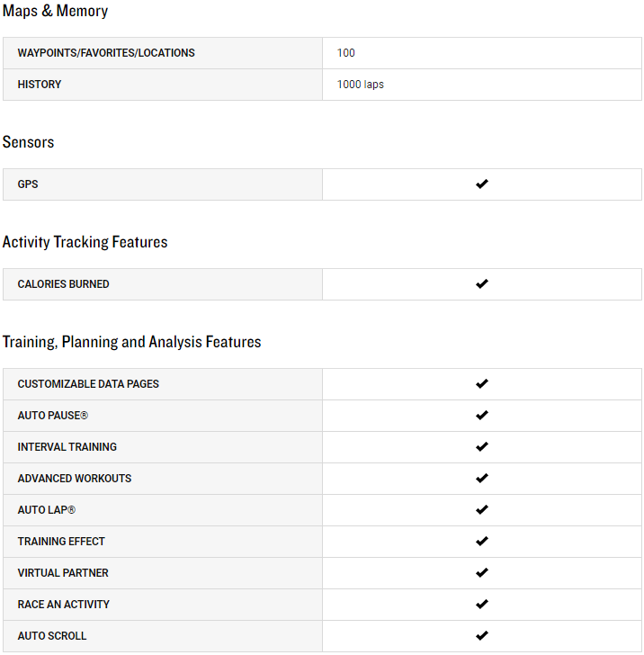Viewport: 644px width, 655px height.
Task: Click the Interval Training checkmark icon
Action: [482, 447]
